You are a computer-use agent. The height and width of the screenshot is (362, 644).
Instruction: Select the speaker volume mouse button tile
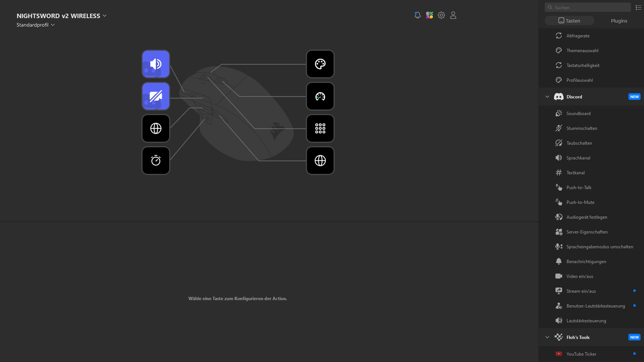pyautogui.click(x=156, y=64)
